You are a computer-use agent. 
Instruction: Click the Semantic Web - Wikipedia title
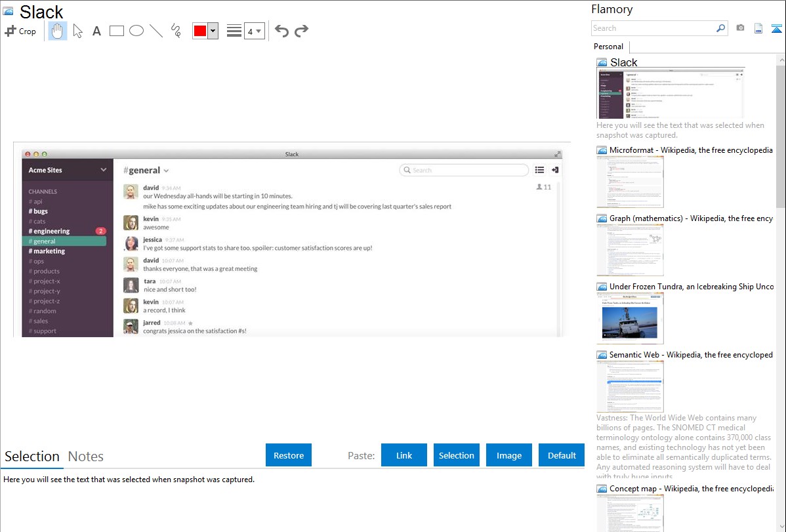point(691,354)
